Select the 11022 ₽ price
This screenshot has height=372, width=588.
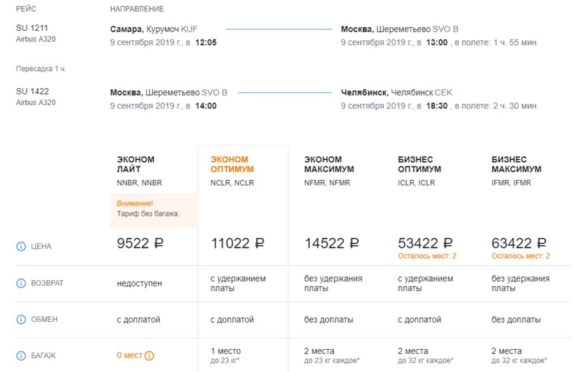click(x=238, y=243)
